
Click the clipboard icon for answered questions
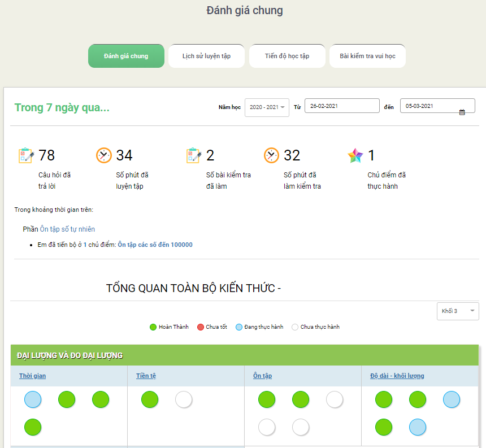pyautogui.click(x=27, y=155)
